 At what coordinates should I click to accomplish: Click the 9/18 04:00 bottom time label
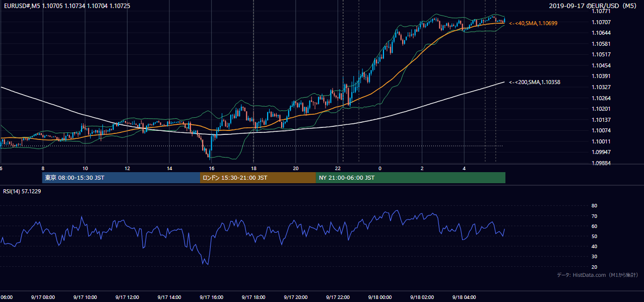[x=465, y=297]
